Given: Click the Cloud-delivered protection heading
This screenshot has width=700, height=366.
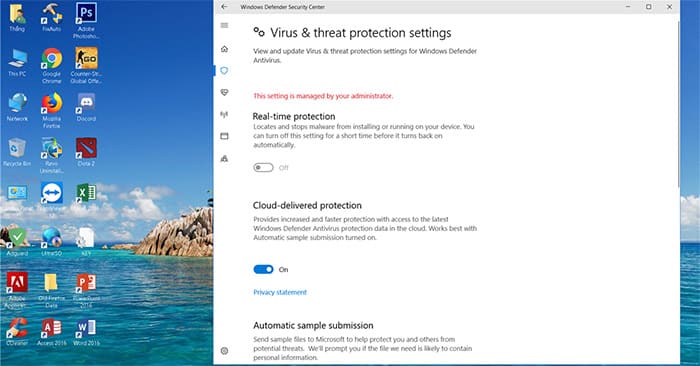Looking at the screenshot, I should 307,206.
